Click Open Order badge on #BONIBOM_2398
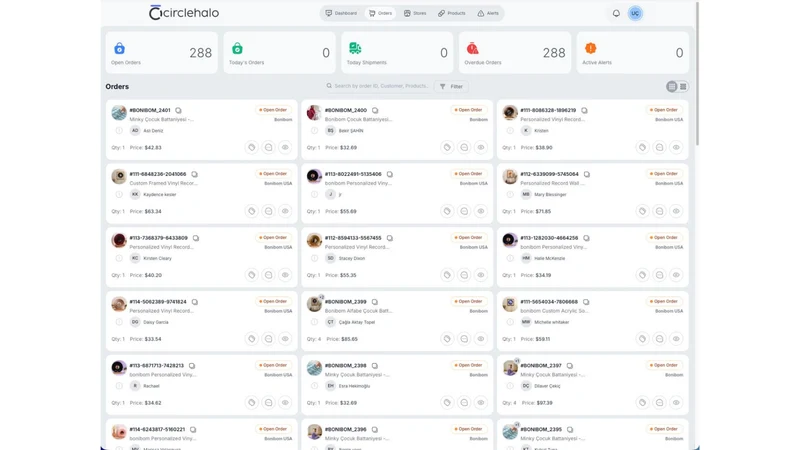The height and width of the screenshot is (450, 800). pyautogui.click(x=468, y=365)
